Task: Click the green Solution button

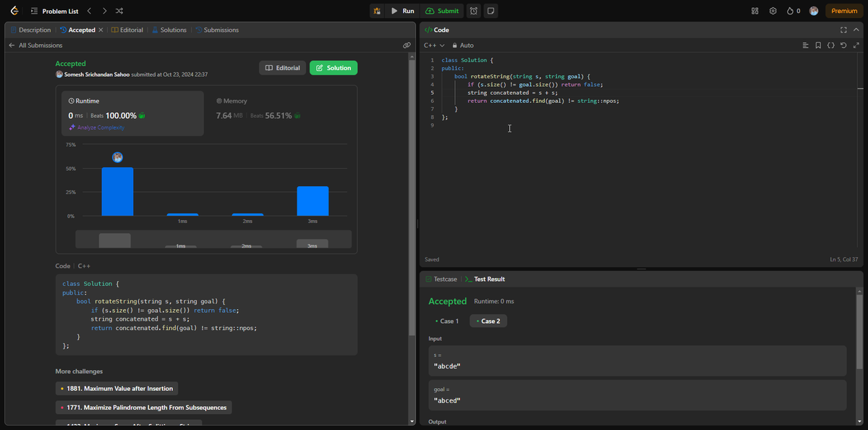Action: point(333,67)
